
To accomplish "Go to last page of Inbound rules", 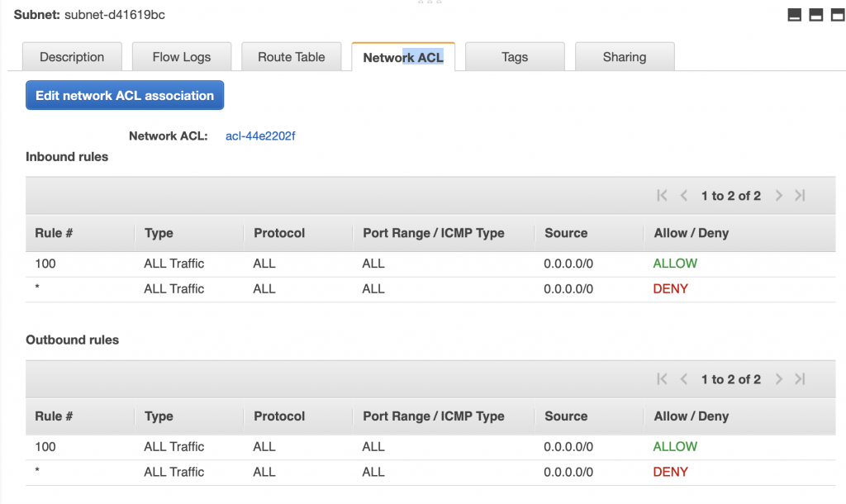I will (800, 195).
